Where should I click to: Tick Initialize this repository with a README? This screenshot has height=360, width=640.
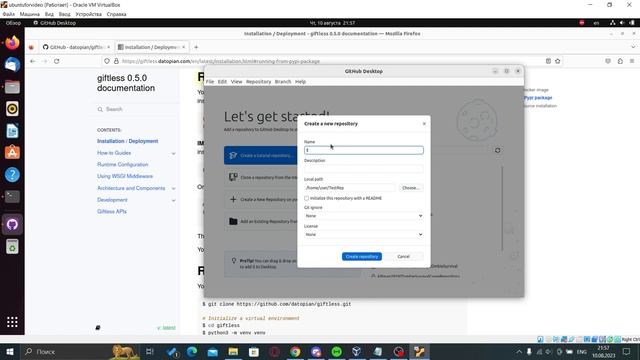coord(307,198)
